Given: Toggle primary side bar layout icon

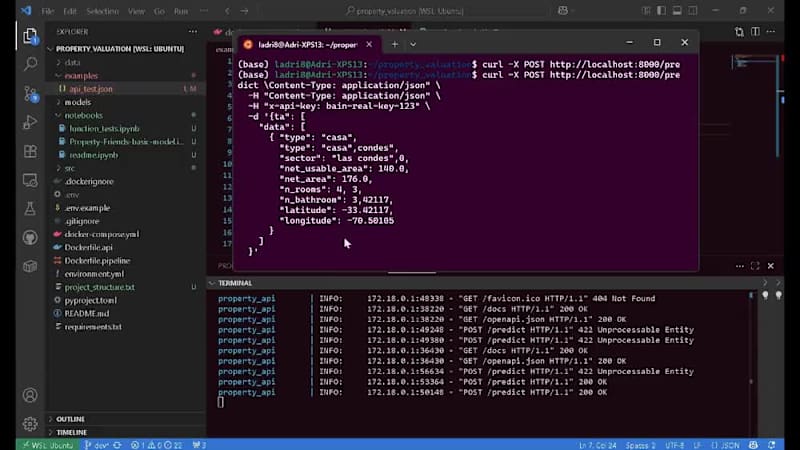Looking at the screenshot, I should pyautogui.click(x=661, y=11).
